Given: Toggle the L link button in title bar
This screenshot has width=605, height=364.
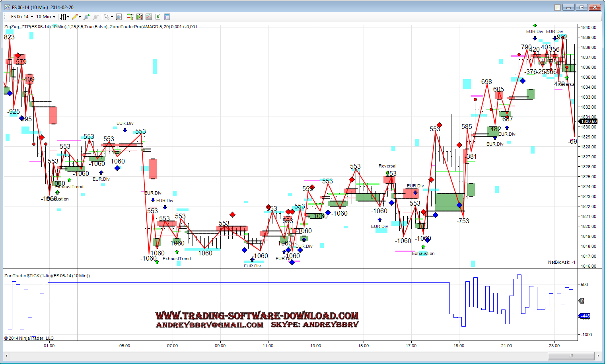Looking at the screenshot, I should [557, 7].
